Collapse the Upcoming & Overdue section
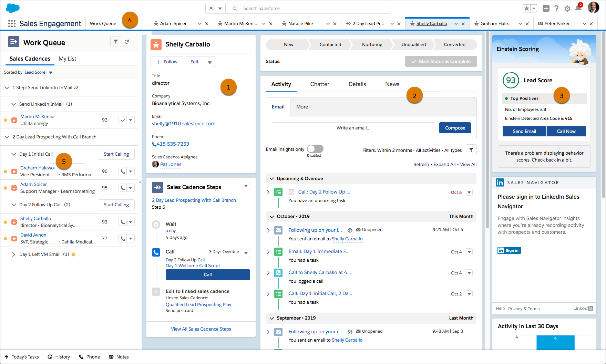The height and width of the screenshot is (364, 606). point(272,179)
